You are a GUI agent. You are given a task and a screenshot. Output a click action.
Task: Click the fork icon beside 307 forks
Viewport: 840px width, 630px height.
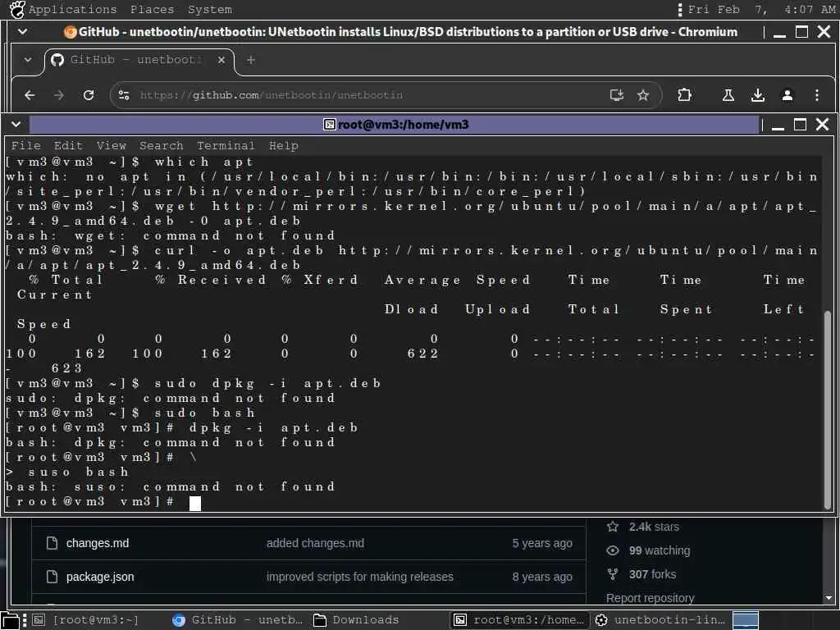pyautogui.click(x=613, y=574)
